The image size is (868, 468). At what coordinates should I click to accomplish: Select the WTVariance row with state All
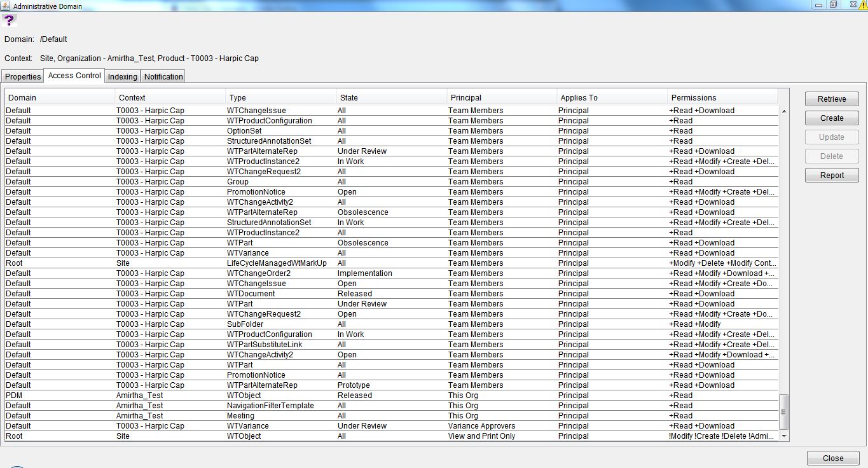coord(392,253)
